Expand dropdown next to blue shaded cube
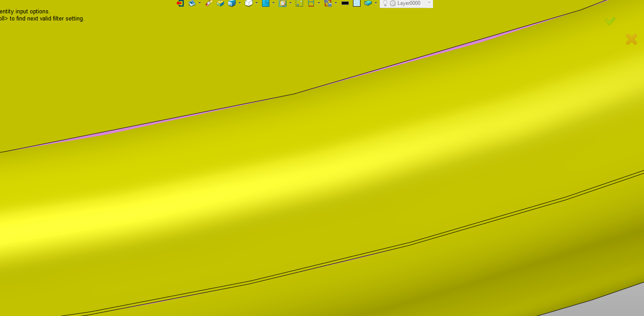644x316 pixels. pyautogui.click(x=239, y=3)
